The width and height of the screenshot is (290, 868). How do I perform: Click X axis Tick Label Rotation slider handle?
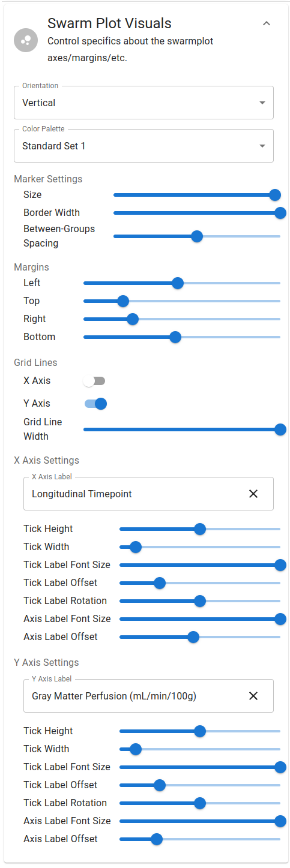coord(200,600)
